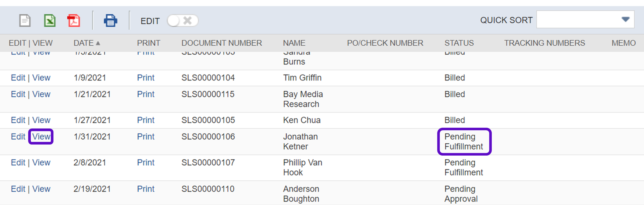Edit Phillip Van Hook's order
The image size is (644, 205).
click(x=18, y=163)
